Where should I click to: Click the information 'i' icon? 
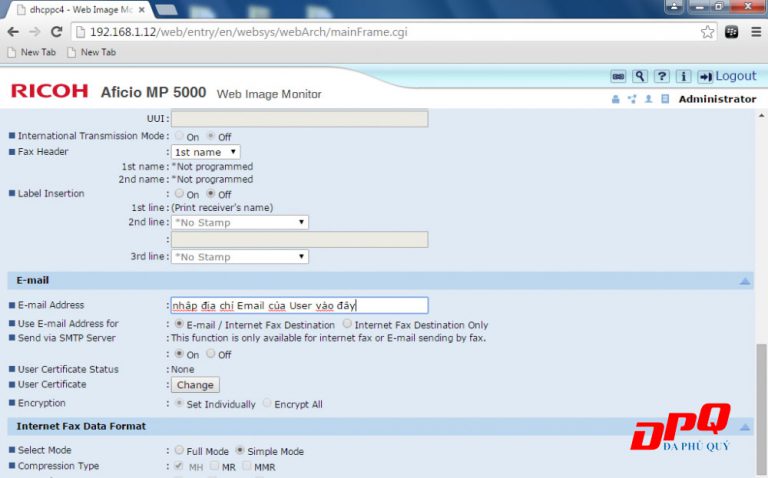pyautogui.click(x=684, y=76)
